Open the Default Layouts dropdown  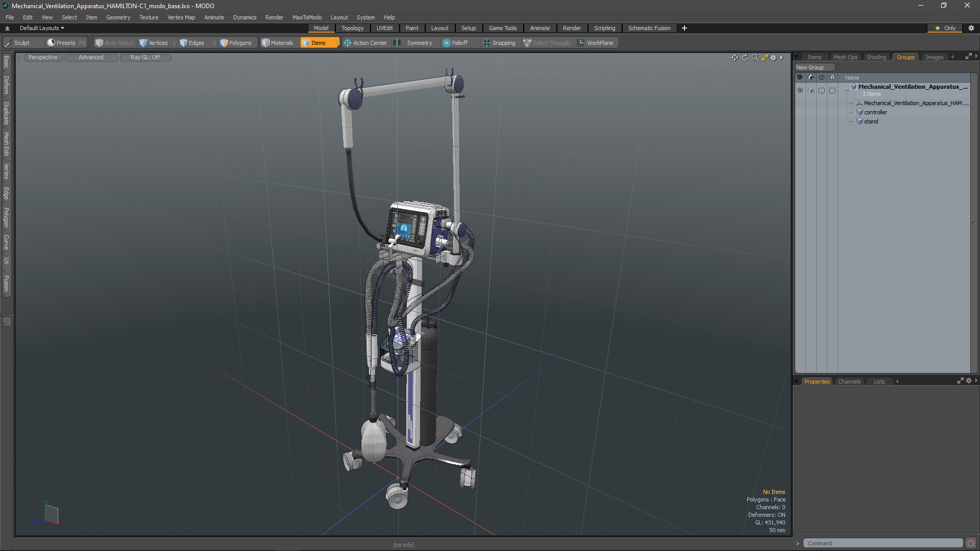coord(42,28)
